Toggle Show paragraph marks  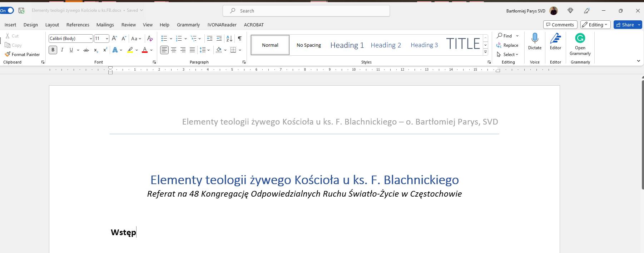[240, 39]
